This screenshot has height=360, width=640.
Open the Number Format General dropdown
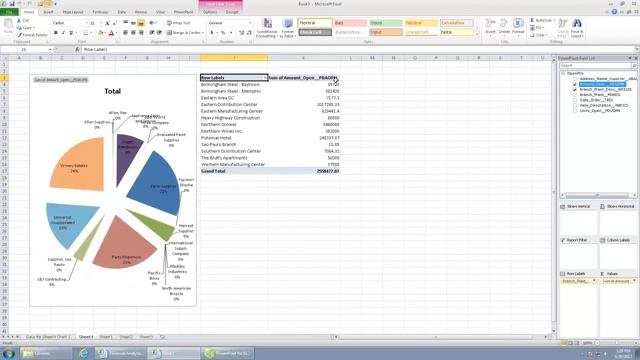(250, 23)
